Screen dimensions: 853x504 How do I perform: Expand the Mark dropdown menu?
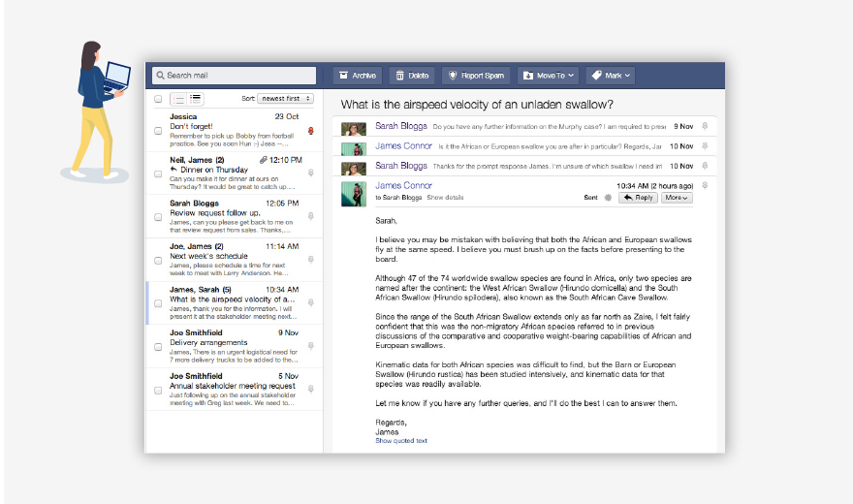(x=611, y=76)
